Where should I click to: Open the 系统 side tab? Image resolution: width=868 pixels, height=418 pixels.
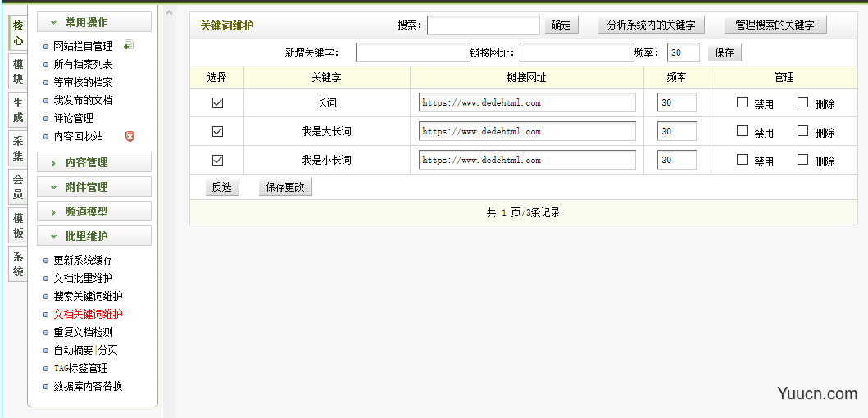pyautogui.click(x=18, y=264)
